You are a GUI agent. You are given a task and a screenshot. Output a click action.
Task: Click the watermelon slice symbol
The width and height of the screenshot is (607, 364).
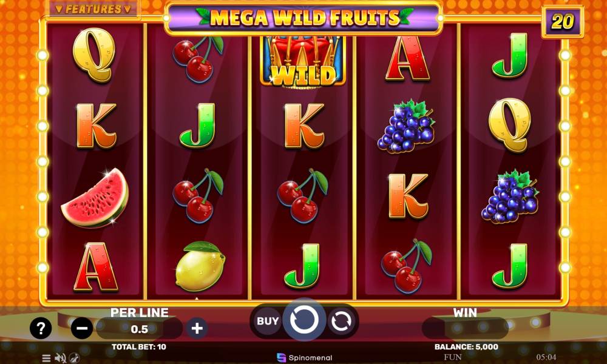point(95,198)
